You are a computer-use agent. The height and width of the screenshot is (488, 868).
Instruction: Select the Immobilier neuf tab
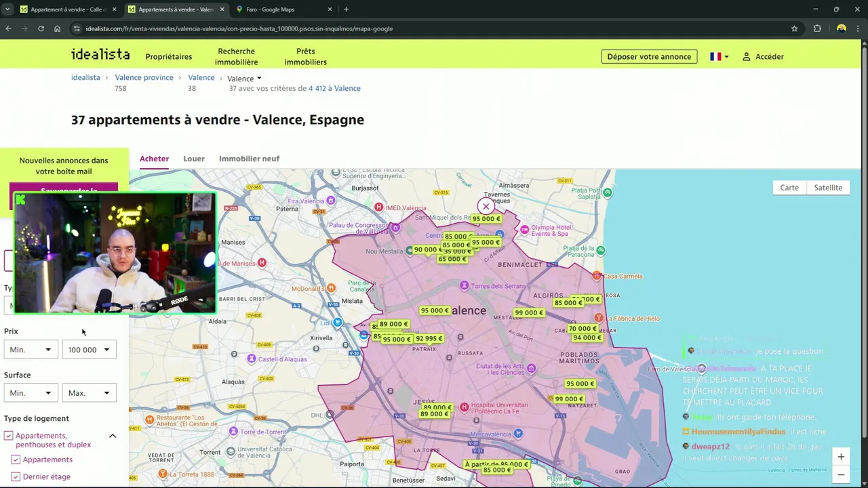tap(249, 159)
